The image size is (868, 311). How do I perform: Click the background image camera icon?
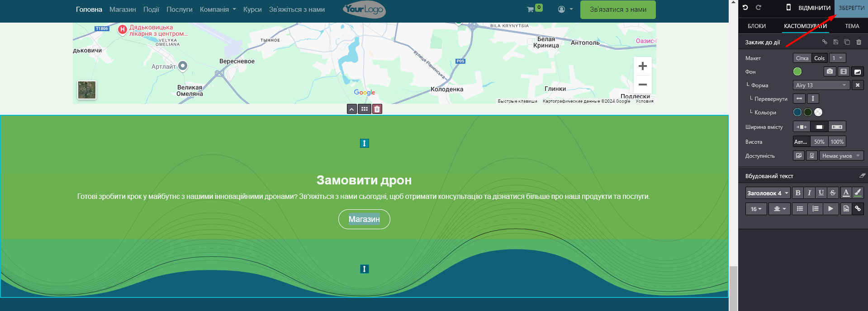830,71
